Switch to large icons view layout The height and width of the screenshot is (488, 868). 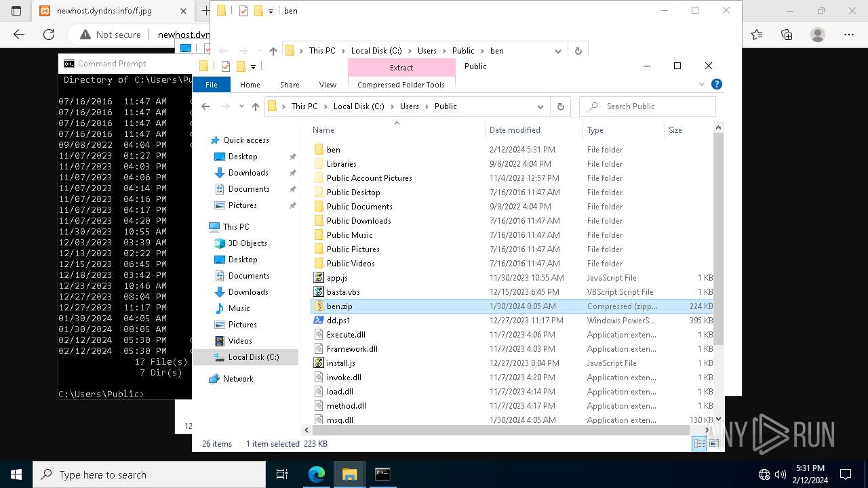click(x=713, y=443)
